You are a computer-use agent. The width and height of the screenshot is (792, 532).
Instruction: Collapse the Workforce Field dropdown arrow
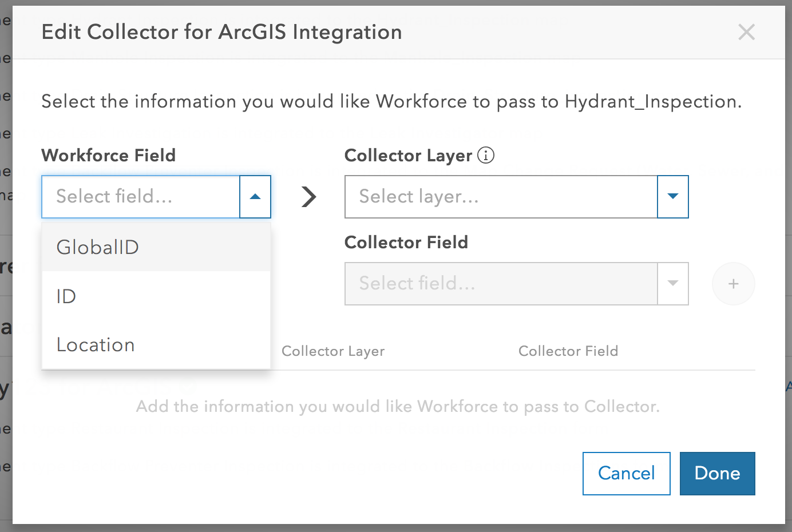[x=255, y=197]
